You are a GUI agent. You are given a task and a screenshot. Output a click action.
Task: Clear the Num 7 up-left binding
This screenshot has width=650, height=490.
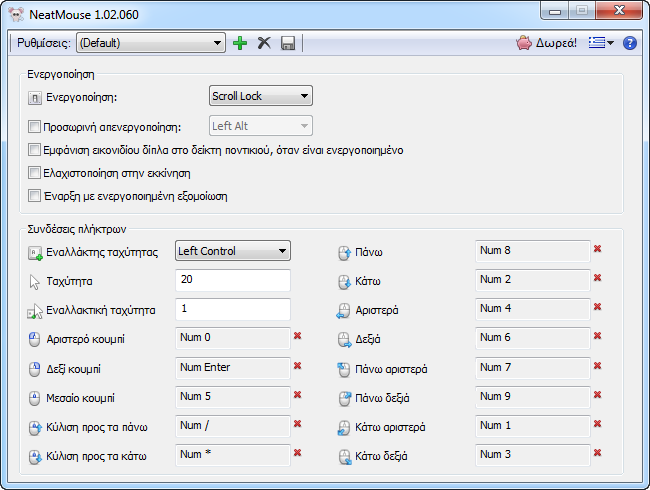pyautogui.click(x=597, y=366)
